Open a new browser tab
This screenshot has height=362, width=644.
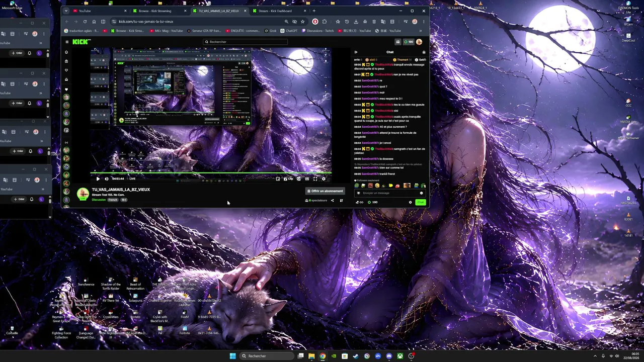[314, 11]
